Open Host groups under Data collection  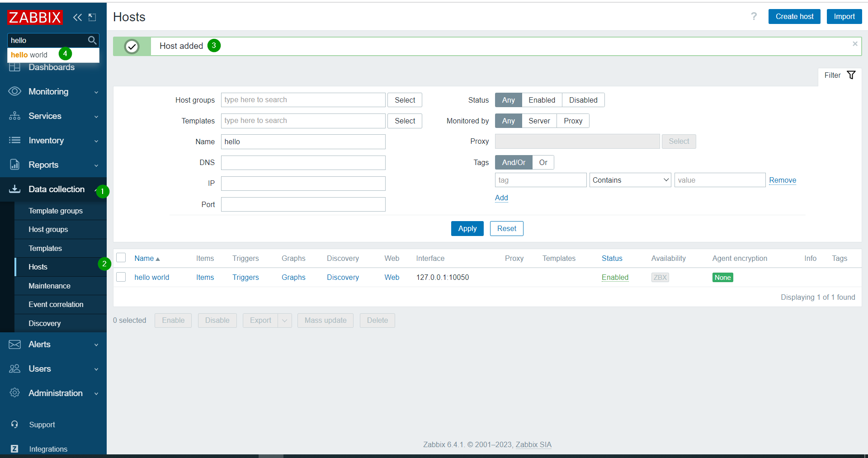point(48,229)
